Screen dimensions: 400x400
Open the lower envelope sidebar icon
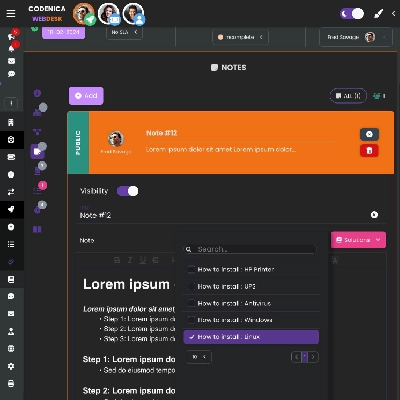[11, 314]
